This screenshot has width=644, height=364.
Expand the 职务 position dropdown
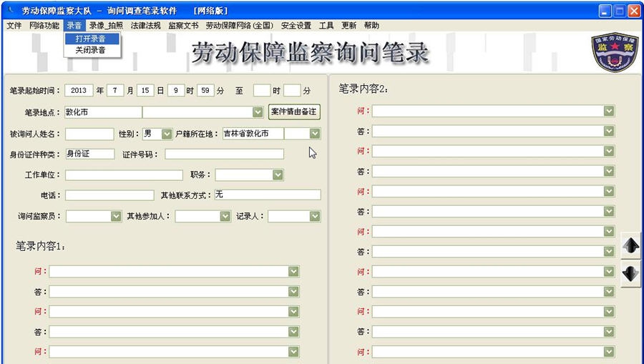[278, 175]
